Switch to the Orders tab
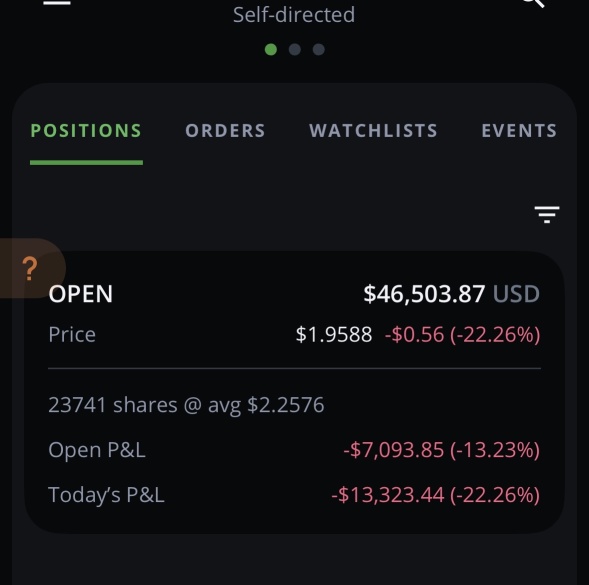589x585 pixels. pos(225,131)
